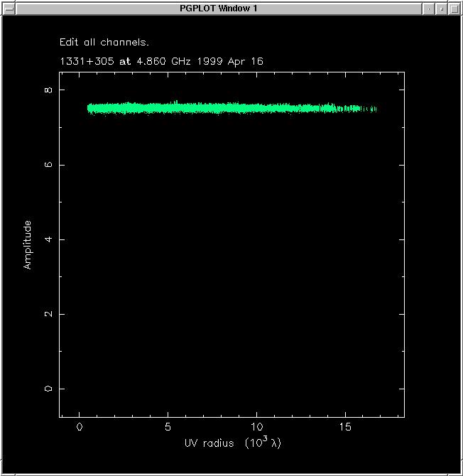Click the y-axis tick label 0

(49, 389)
